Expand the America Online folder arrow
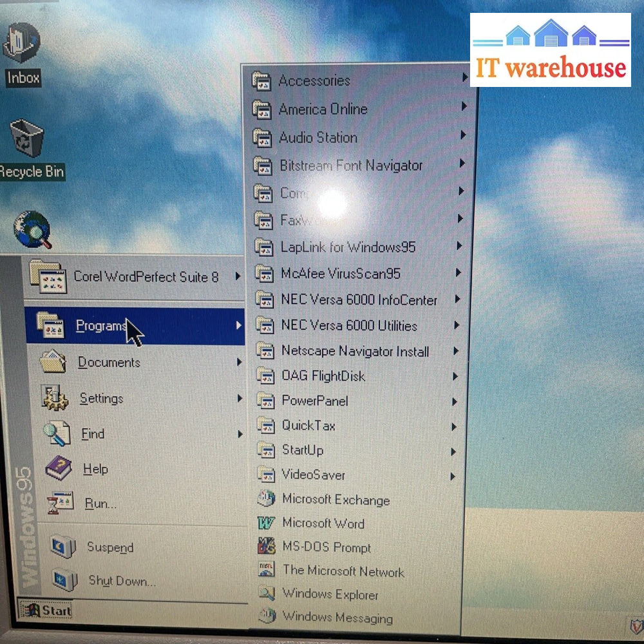 click(464, 108)
